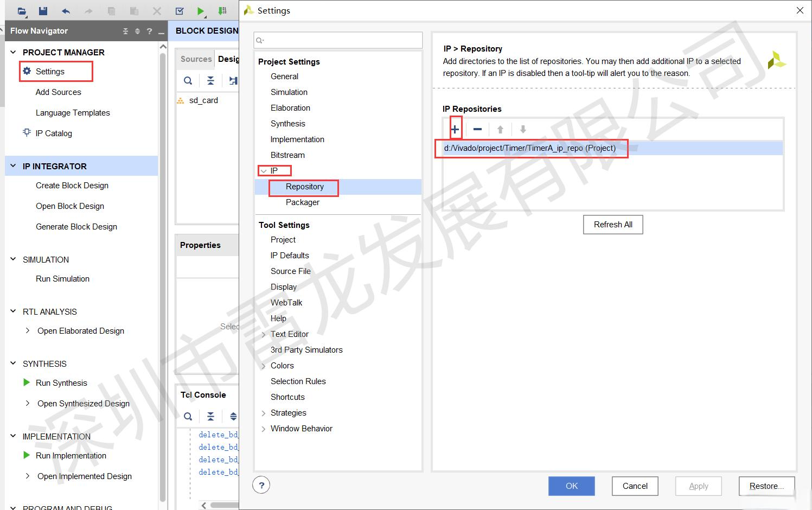The image size is (812, 510).
Task: Open the Synthesis settings page
Action: point(288,124)
